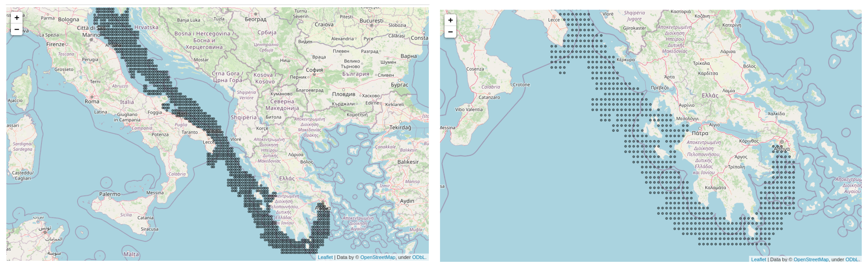Click the Κέρκυρα label on right map

625,60
